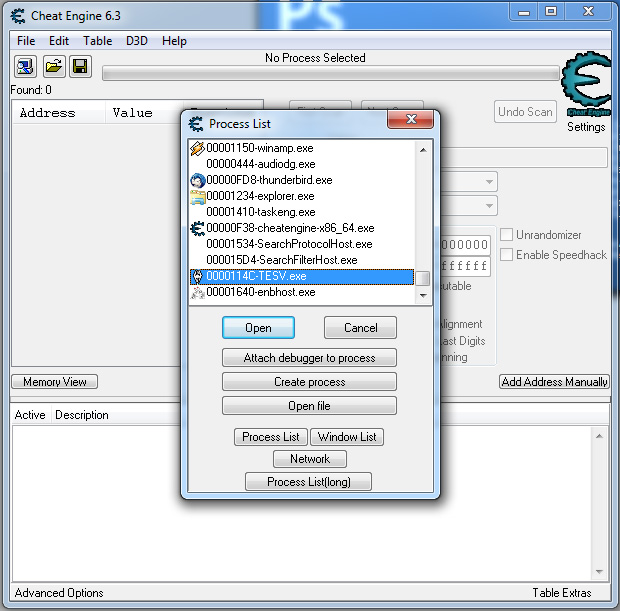Click the explorer.exe folder icon
Image resolution: width=620 pixels, height=611 pixels.
(x=197, y=197)
